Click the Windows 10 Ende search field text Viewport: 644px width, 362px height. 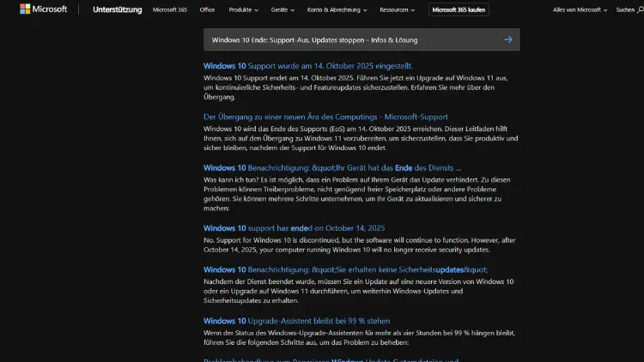coord(314,39)
